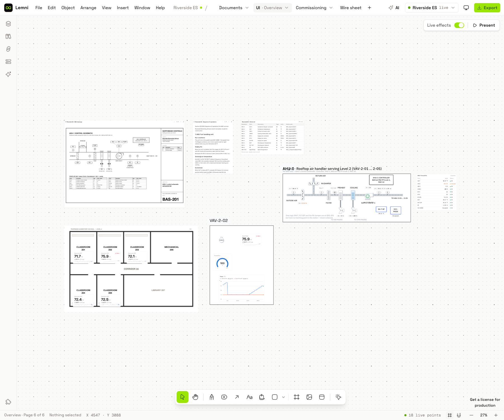Select the pointer arrow tool
Image resolution: width=504 pixels, height=420 pixels.
pos(183,397)
